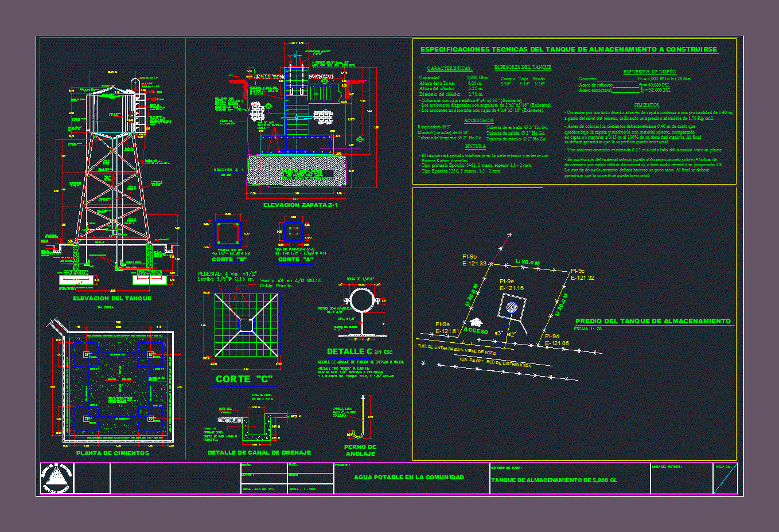Screen dimensions: 779x532
Task: Click the TUB. DE ENTRADA VIENE DE POZO label
Action: tap(457, 350)
